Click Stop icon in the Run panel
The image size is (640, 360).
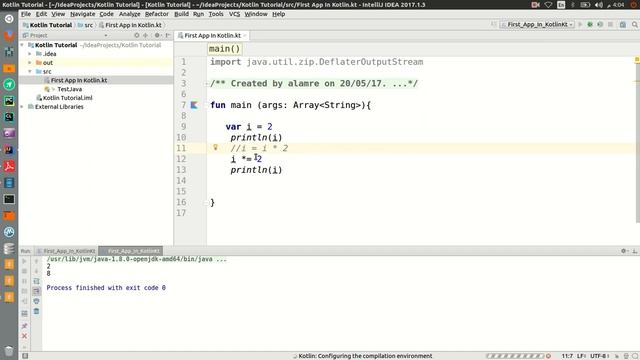tap(24, 271)
